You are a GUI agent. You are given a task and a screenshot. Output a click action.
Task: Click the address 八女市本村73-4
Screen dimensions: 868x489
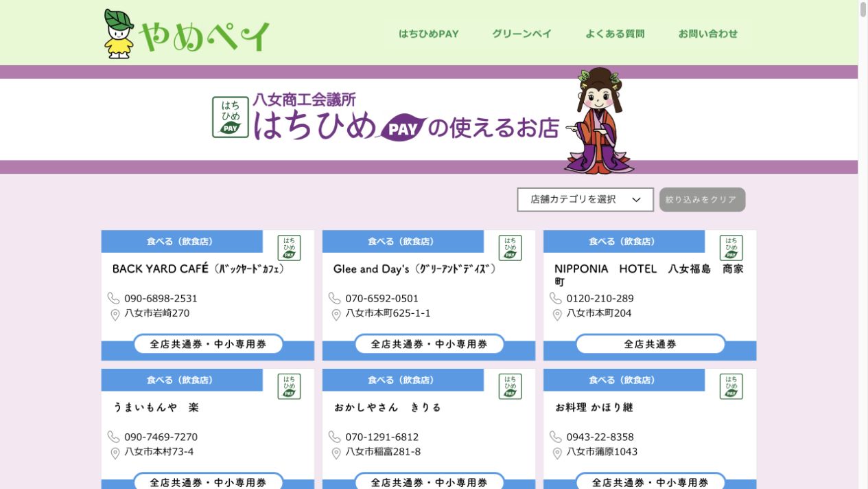coord(159,452)
